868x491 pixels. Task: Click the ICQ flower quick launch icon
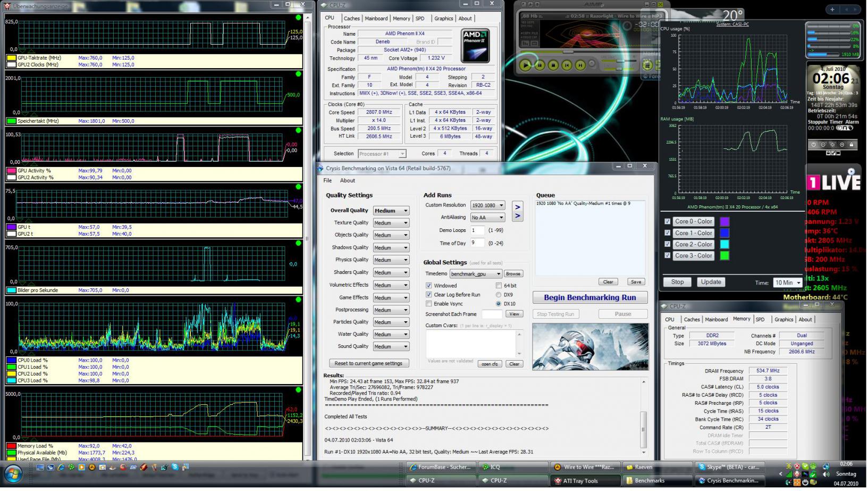click(71, 467)
